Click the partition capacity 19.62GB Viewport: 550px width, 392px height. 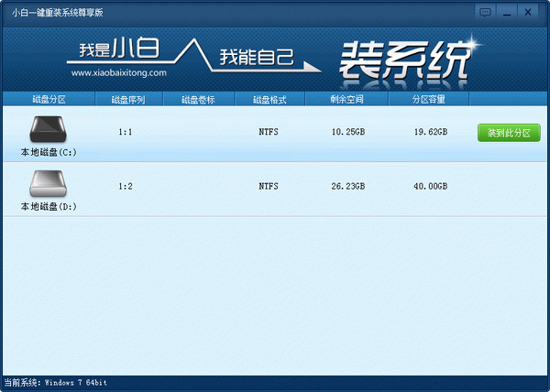pyautogui.click(x=431, y=132)
